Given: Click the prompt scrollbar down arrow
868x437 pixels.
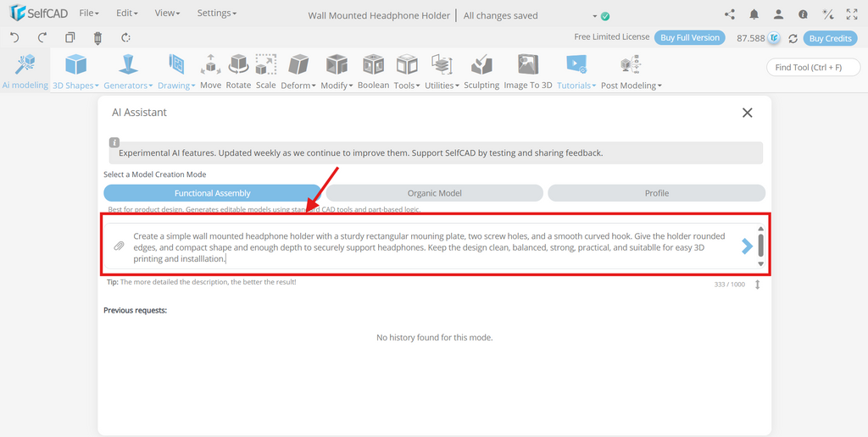Looking at the screenshot, I should pyautogui.click(x=760, y=264).
